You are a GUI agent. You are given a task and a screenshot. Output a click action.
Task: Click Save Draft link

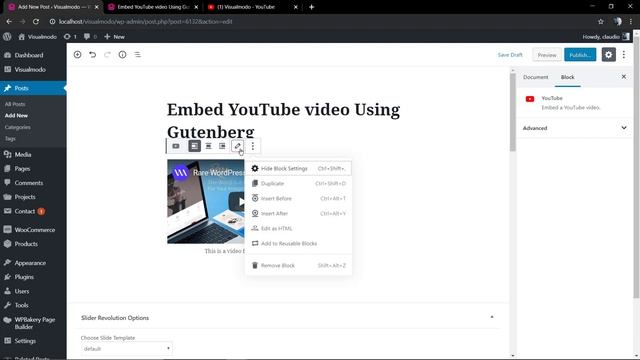pyautogui.click(x=510, y=55)
